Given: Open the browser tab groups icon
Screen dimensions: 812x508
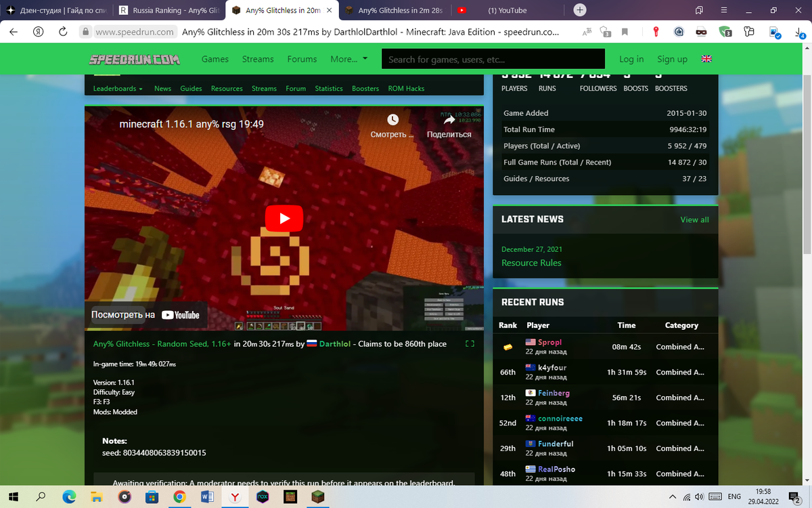Looking at the screenshot, I should coord(698,10).
